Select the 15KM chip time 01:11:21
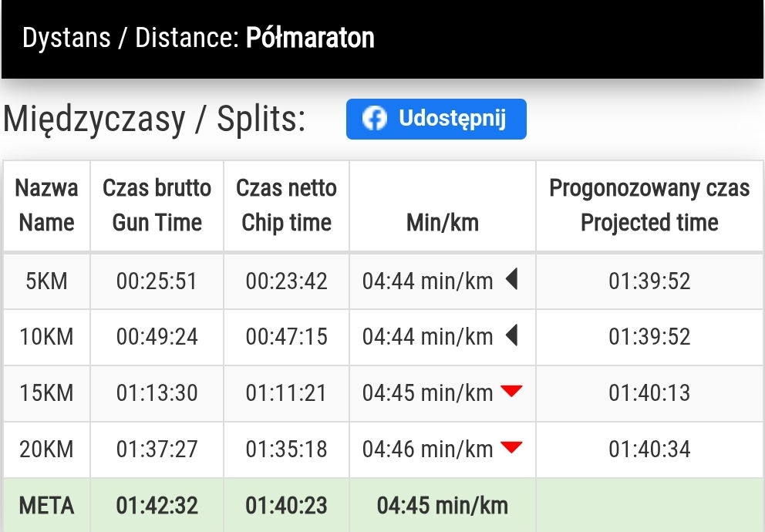 click(286, 393)
